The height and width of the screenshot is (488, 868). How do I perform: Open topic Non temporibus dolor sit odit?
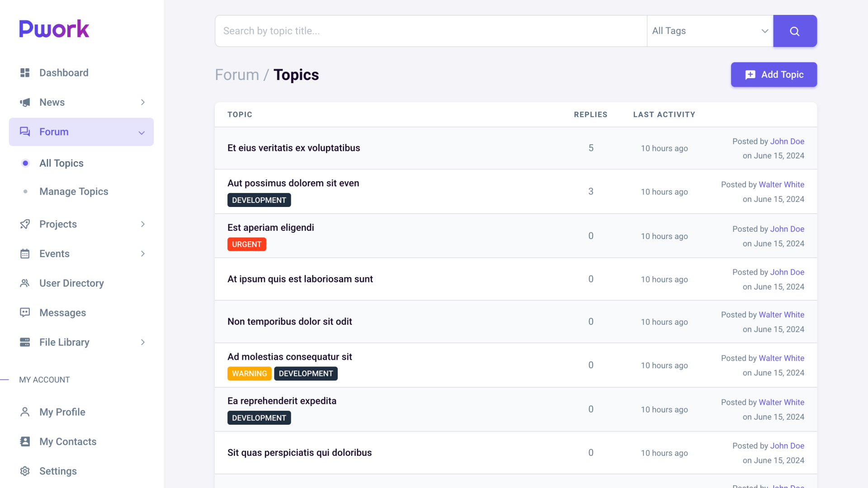289,321
